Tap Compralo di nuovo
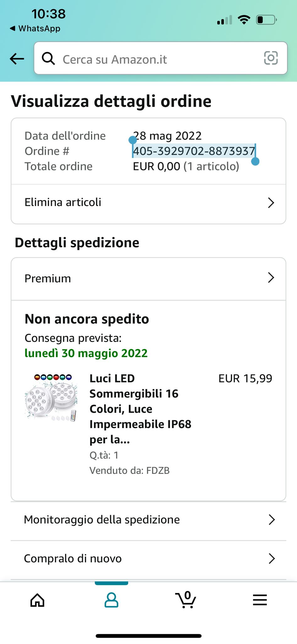The height and width of the screenshot is (644, 297). coord(73,558)
